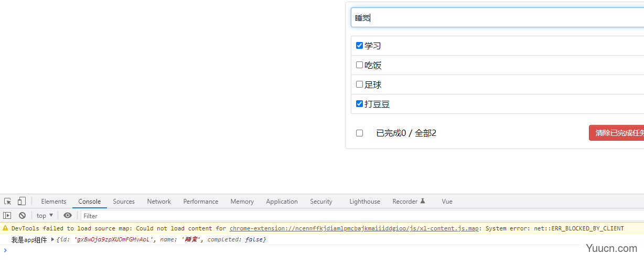Open the top context dropdown
This screenshot has height=264, width=644.
45,216
